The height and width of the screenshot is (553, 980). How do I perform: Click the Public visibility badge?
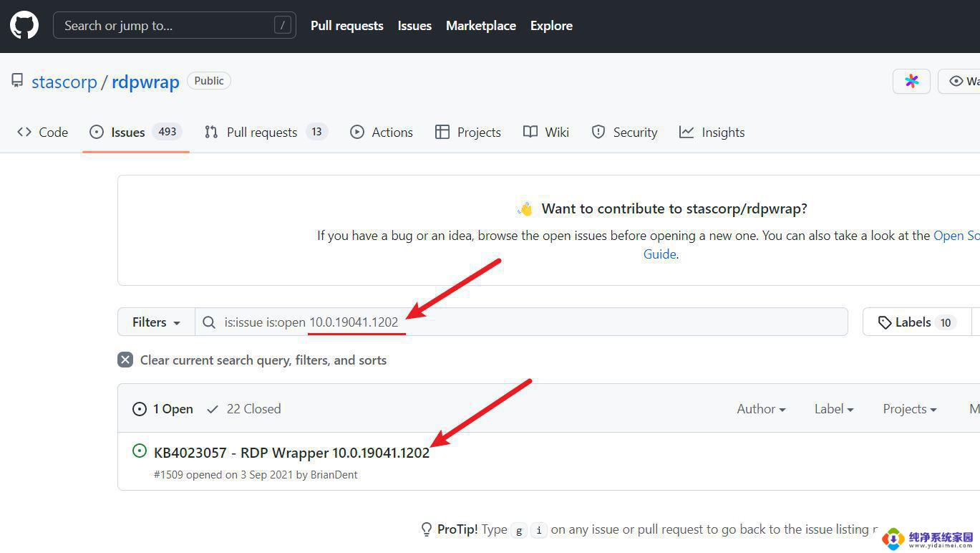click(209, 81)
